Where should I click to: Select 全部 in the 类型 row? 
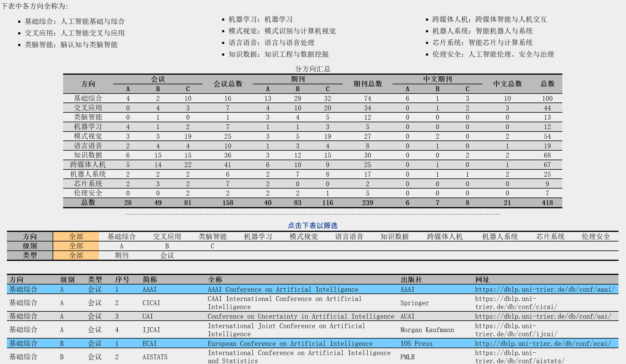(x=76, y=256)
